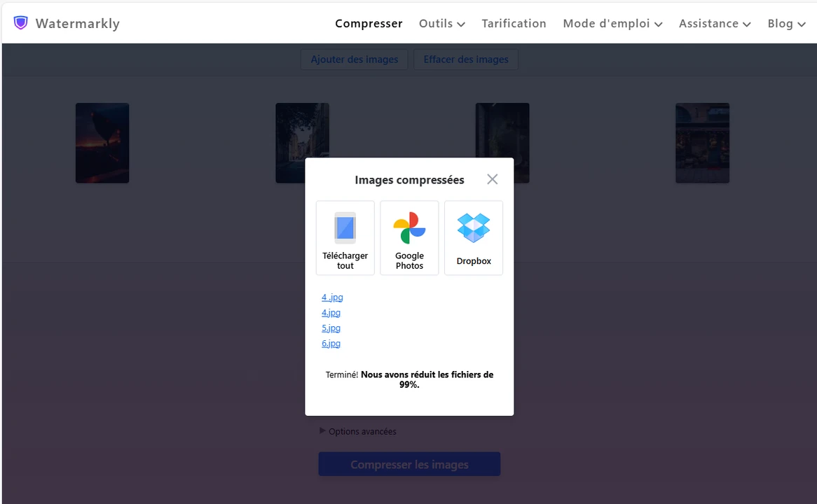The image size is (817, 504).
Task: Save to Google Photos via pinwheel icon
Action: pos(409,228)
